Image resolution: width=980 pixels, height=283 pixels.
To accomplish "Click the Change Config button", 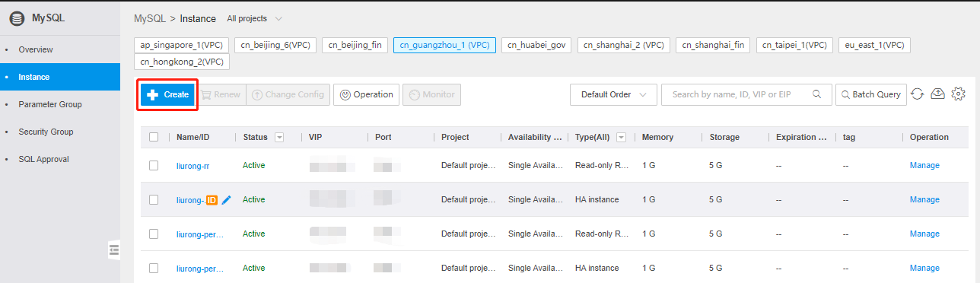I will (288, 94).
